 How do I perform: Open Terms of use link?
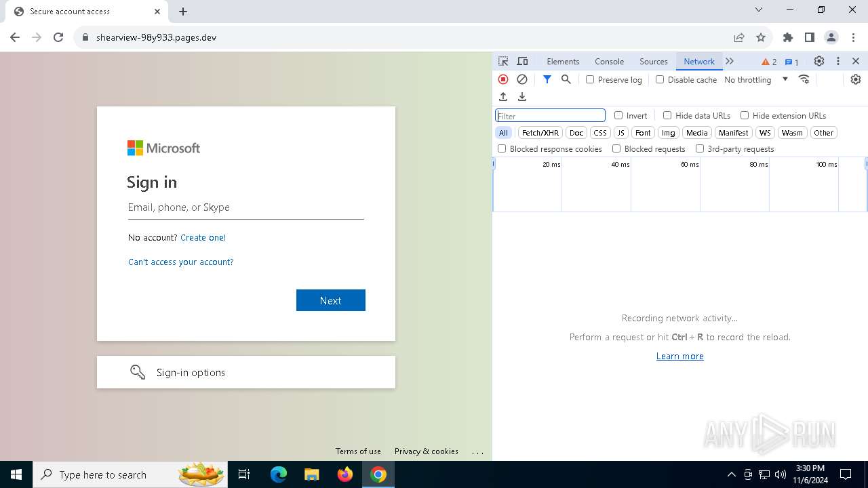tap(358, 451)
